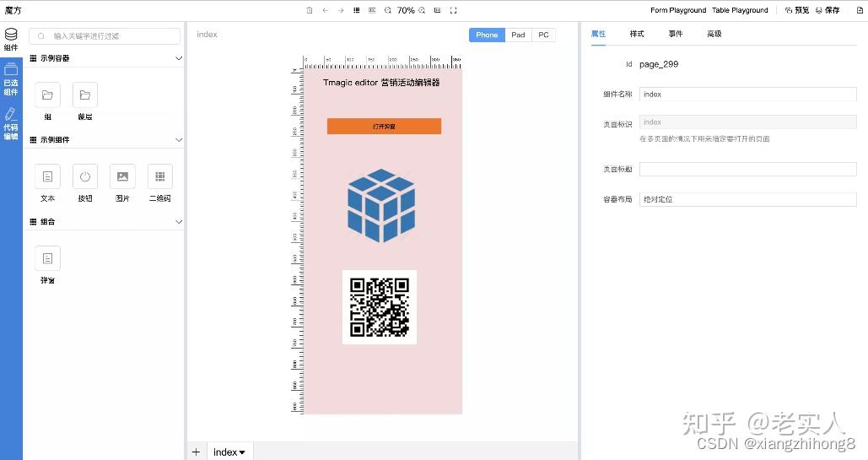Click the delete trash icon in toolbar
Image resolution: width=868 pixels, height=460 pixels.
click(310, 10)
